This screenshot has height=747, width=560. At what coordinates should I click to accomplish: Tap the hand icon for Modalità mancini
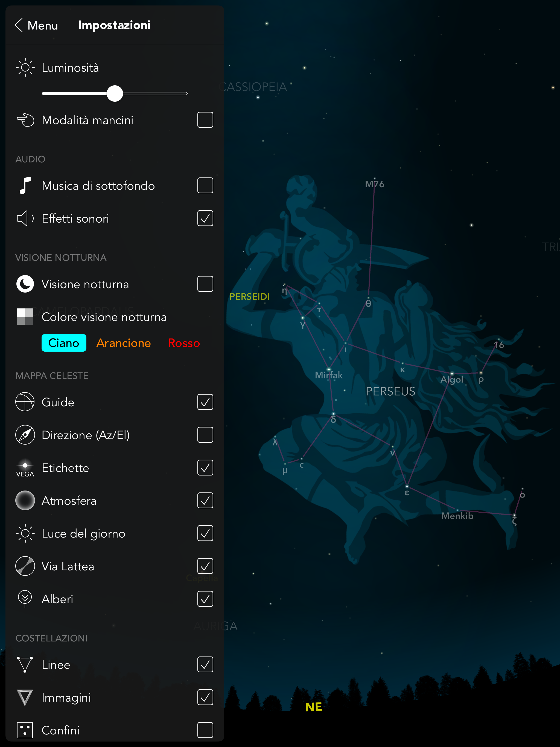(x=25, y=120)
